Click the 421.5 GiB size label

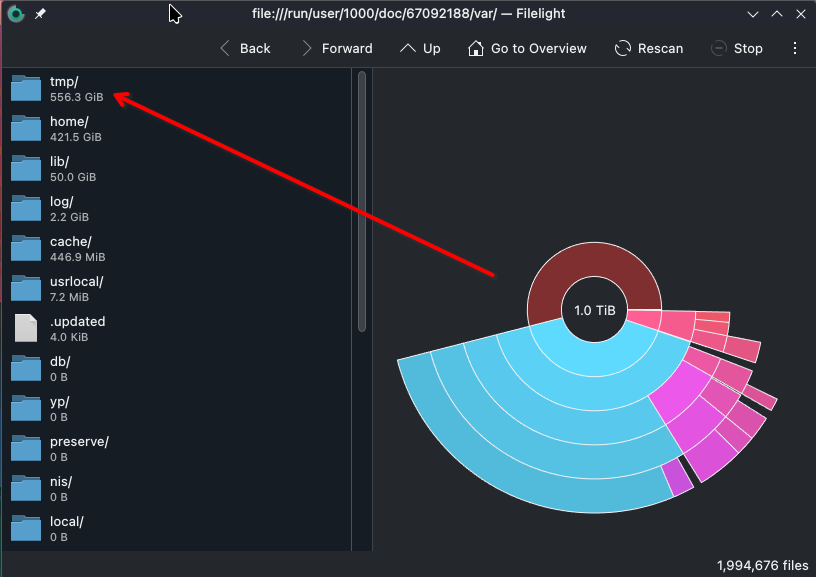tap(75, 137)
